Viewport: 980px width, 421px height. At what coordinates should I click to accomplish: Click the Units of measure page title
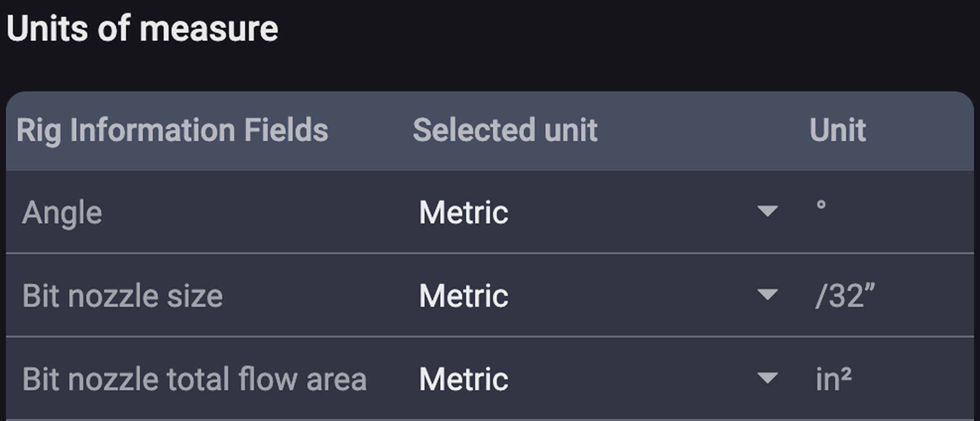[x=143, y=29]
